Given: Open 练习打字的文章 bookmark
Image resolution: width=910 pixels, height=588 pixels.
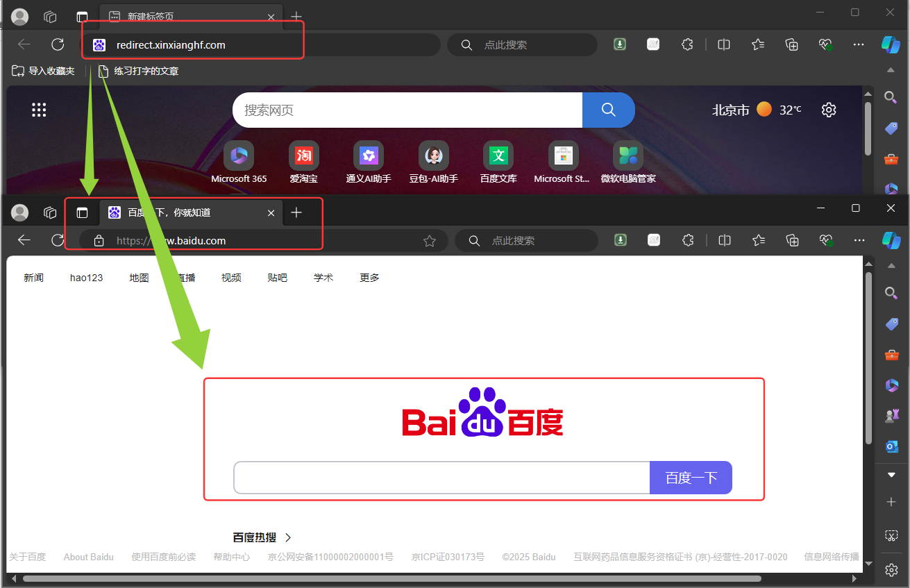Looking at the screenshot, I should point(138,71).
